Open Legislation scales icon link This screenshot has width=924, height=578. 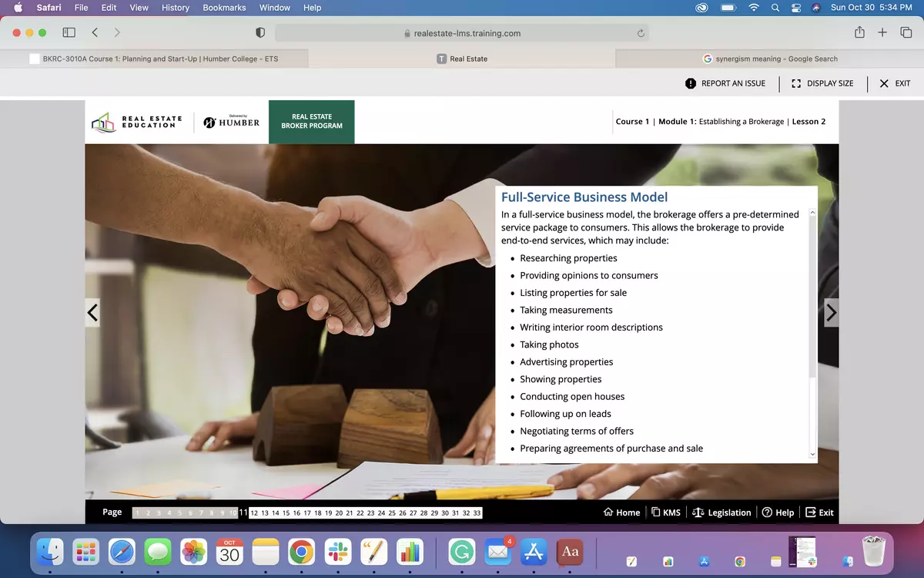698,512
